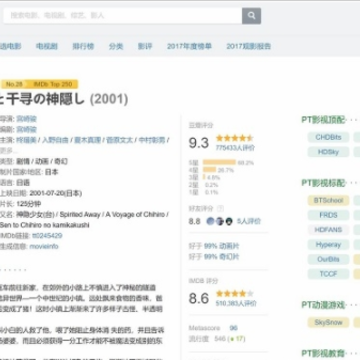Click the PT影视教育 section heading
The width and height of the screenshot is (360, 360).
point(323,354)
